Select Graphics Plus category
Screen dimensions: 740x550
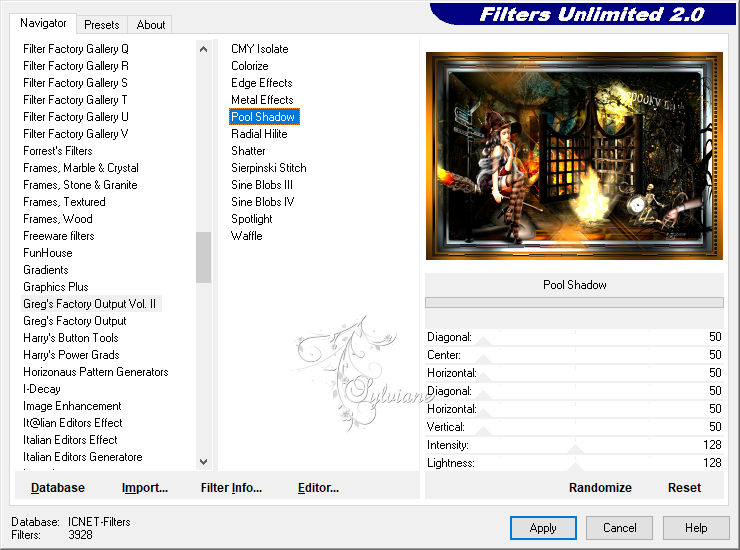56,287
